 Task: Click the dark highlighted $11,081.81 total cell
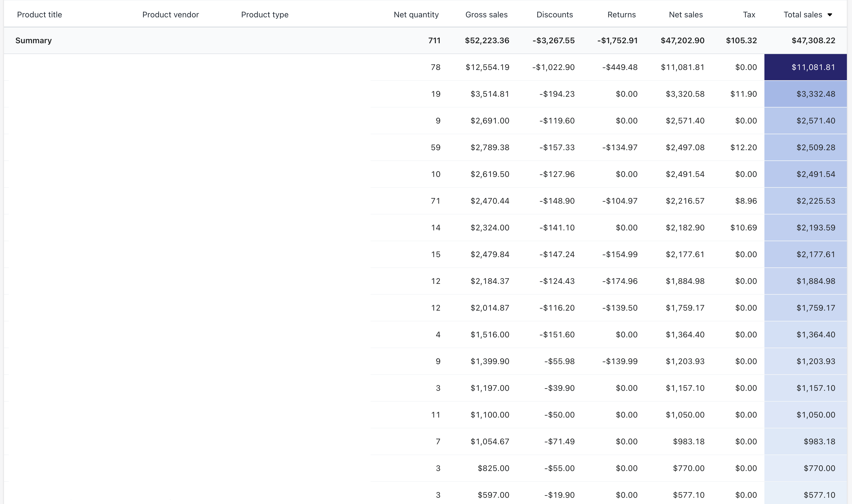pos(805,67)
